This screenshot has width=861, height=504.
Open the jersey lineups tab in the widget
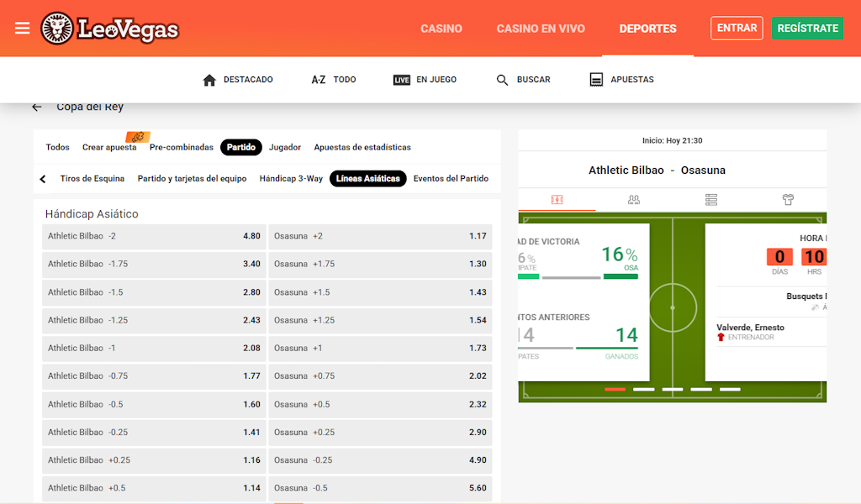788,200
